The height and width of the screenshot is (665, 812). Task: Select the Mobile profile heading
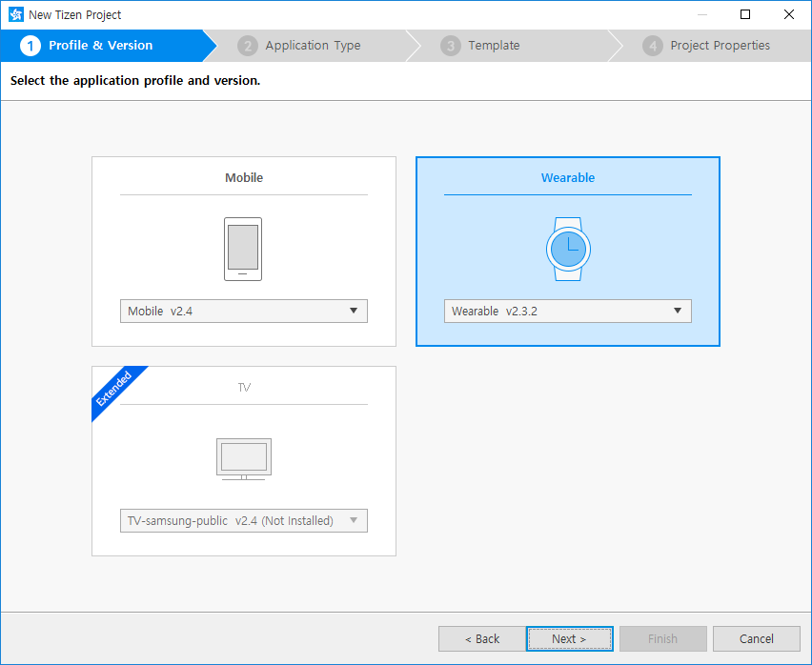click(x=244, y=178)
